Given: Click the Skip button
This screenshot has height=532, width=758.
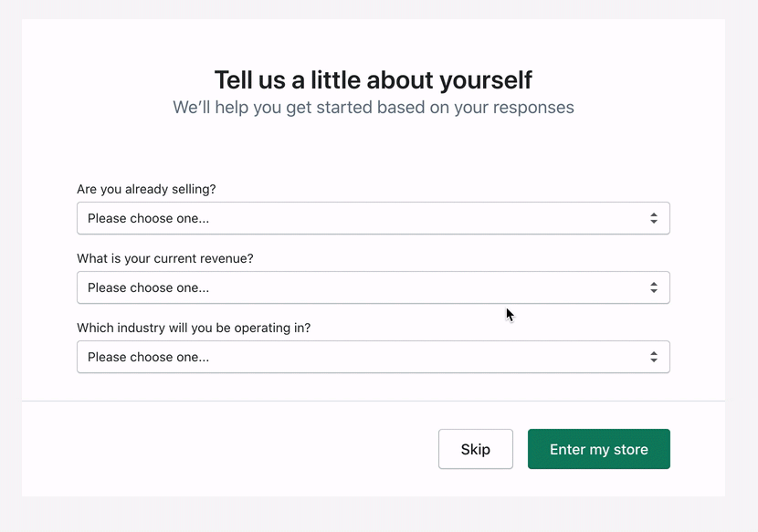Looking at the screenshot, I should [x=475, y=449].
